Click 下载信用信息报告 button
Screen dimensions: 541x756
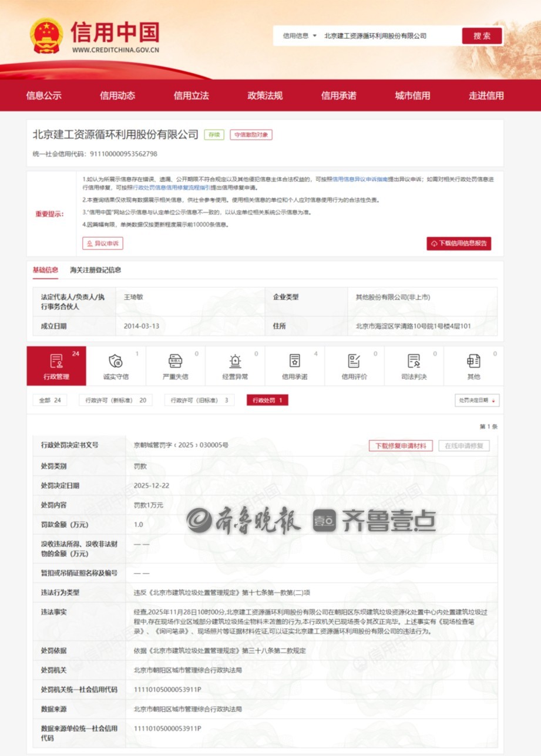click(459, 243)
